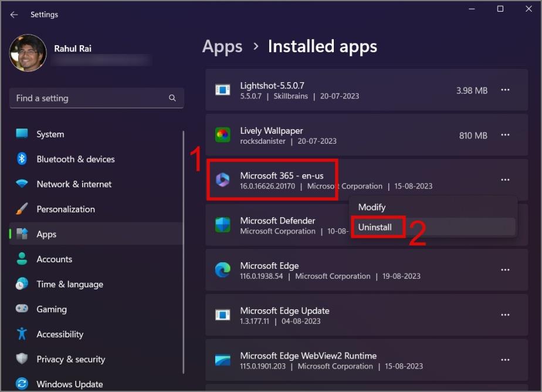The height and width of the screenshot is (392, 542).
Task: Click the Gaming controller icon
Action: [x=22, y=308]
